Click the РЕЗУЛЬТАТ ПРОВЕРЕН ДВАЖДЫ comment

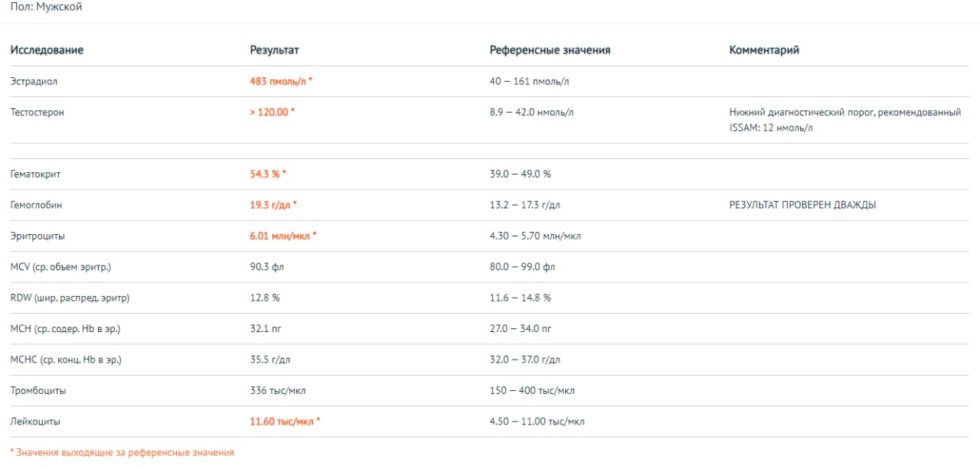pos(802,205)
